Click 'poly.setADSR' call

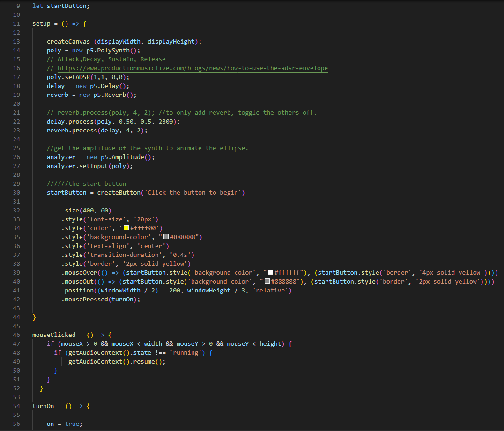point(68,77)
